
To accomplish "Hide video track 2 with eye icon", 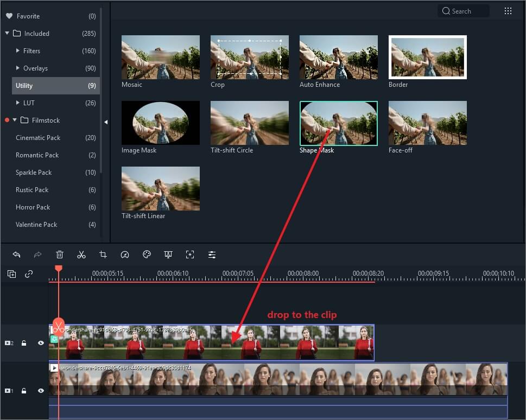I will pyautogui.click(x=41, y=343).
